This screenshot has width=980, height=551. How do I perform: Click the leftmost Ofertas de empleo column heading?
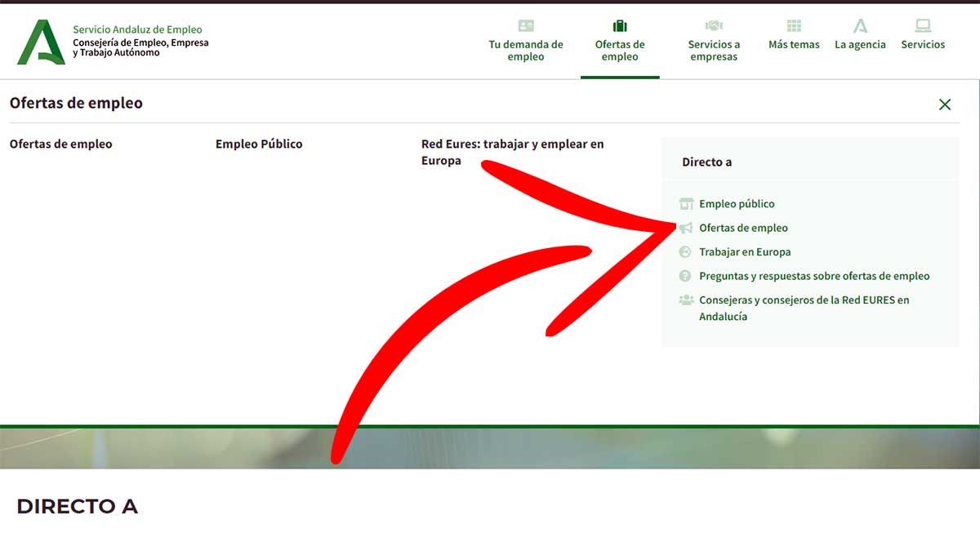tap(60, 144)
